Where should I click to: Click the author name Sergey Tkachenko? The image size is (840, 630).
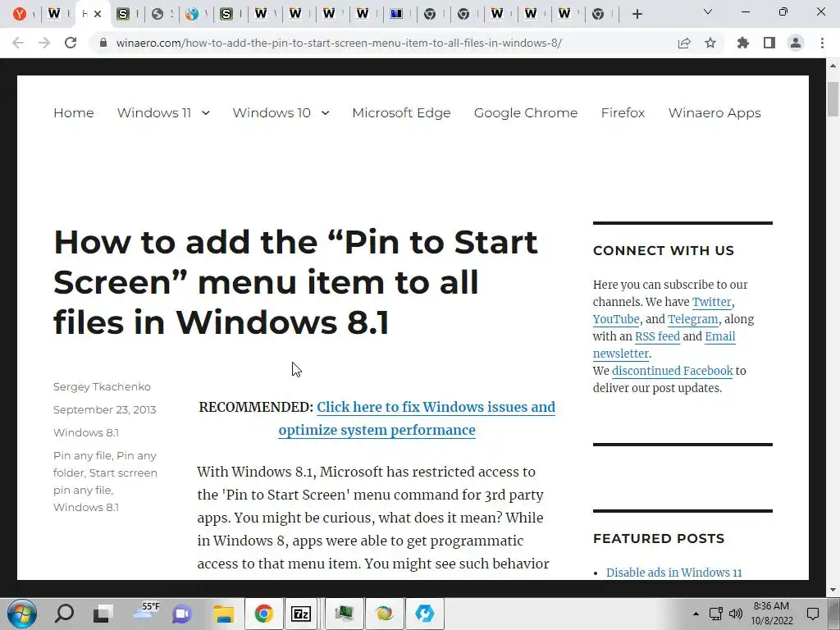pos(102,387)
